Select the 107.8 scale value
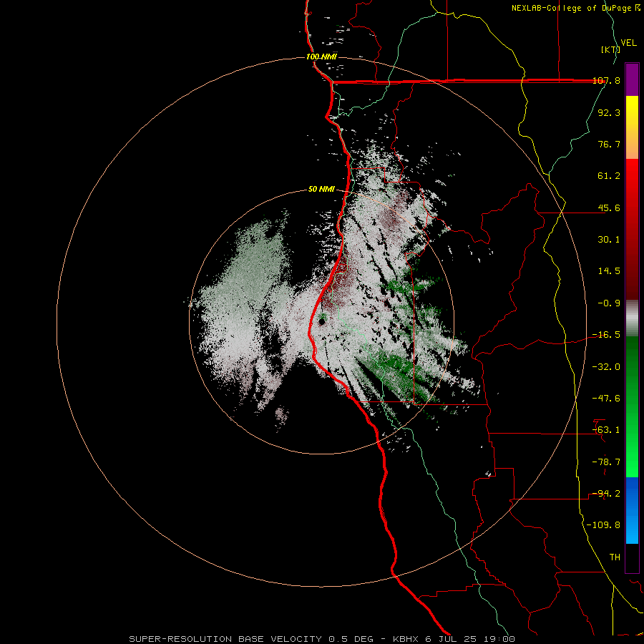 click(606, 80)
